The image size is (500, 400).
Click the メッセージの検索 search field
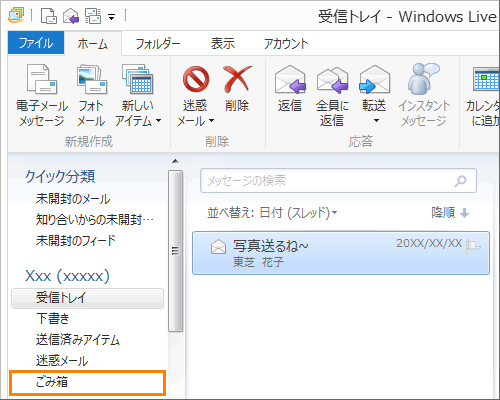point(338,181)
